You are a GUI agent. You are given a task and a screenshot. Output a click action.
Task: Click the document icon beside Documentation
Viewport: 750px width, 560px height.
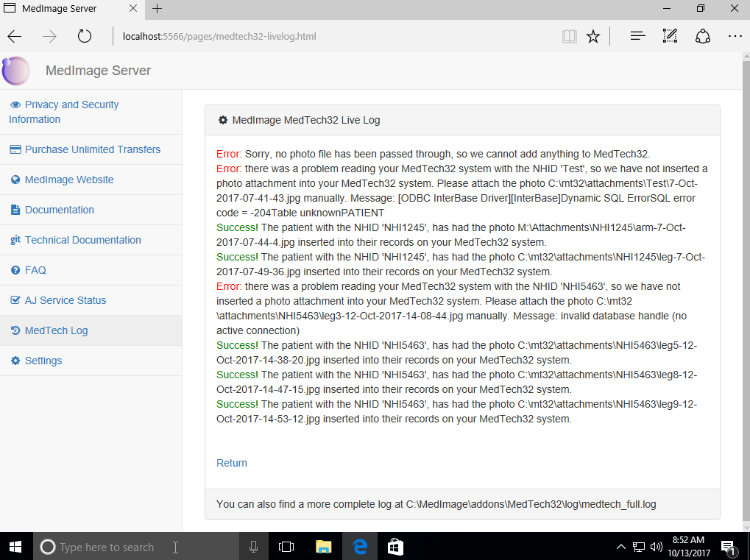[x=15, y=210]
